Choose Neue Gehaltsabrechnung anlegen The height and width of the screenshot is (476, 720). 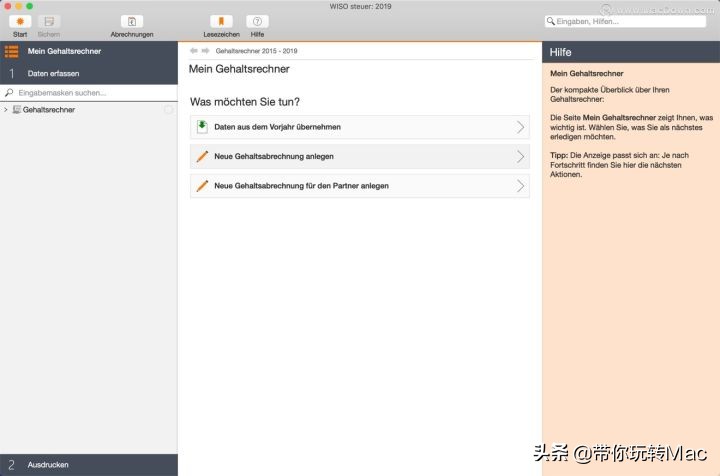(x=274, y=157)
